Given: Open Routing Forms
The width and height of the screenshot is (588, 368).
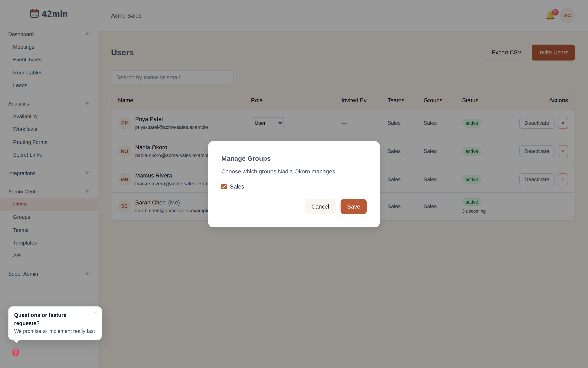Looking at the screenshot, I should (x=30, y=142).
